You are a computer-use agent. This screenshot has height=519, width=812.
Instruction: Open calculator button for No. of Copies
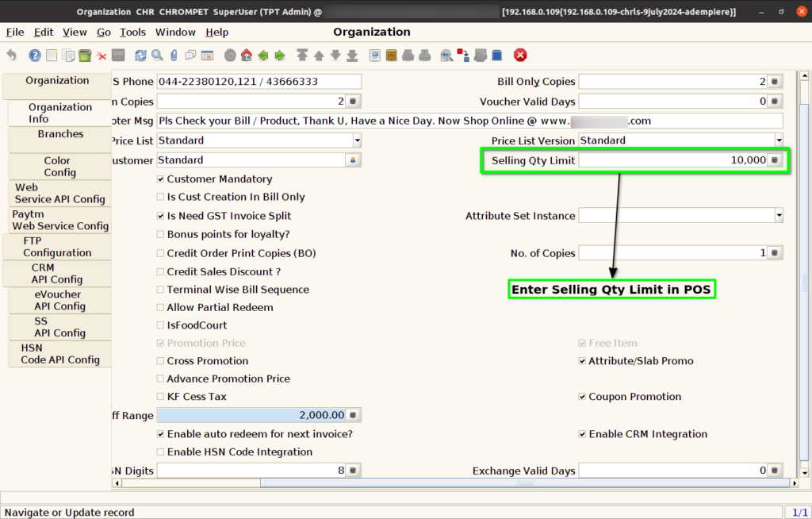[x=775, y=253]
